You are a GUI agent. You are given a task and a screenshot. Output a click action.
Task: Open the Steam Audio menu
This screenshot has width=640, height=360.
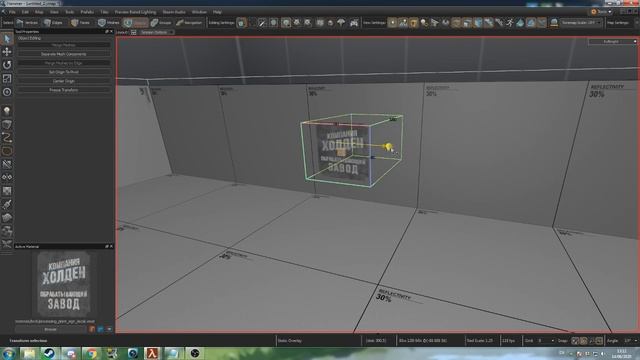point(174,12)
